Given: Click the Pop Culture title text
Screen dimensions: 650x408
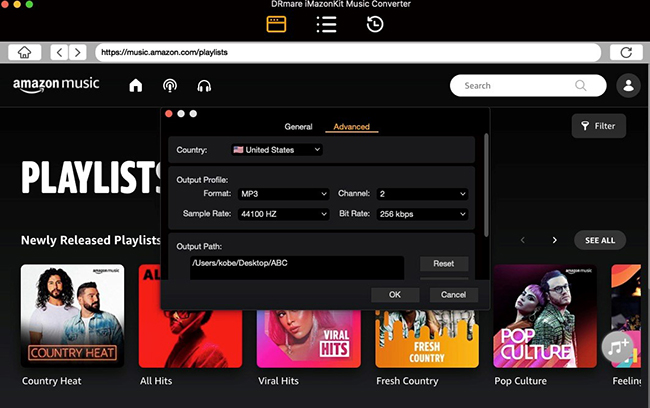Looking at the screenshot, I should tap(520, 381).
